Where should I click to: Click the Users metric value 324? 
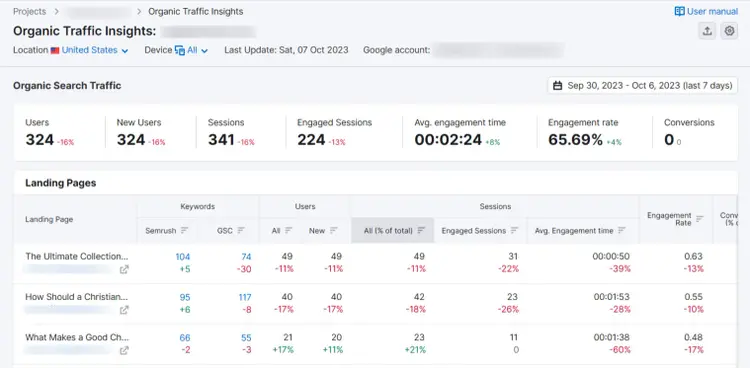[x=40, y=140]
